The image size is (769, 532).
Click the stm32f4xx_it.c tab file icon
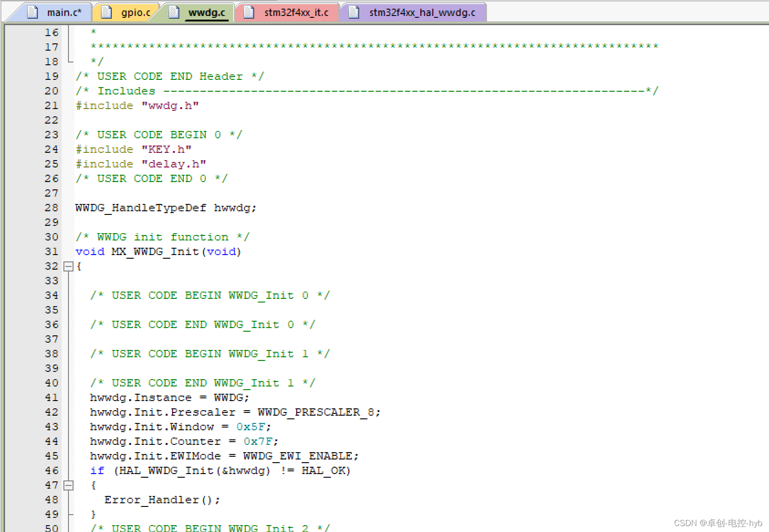[x=249, y=12]
